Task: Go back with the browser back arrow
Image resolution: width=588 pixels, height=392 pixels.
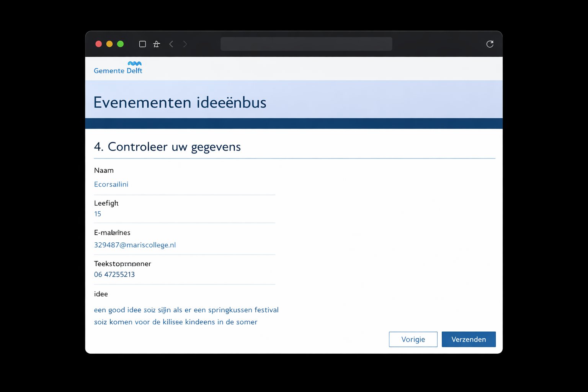Action: (x=171, y=44)
